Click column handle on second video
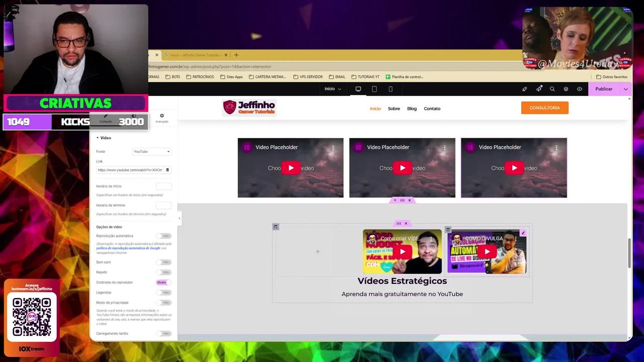 tap(448, 230)
